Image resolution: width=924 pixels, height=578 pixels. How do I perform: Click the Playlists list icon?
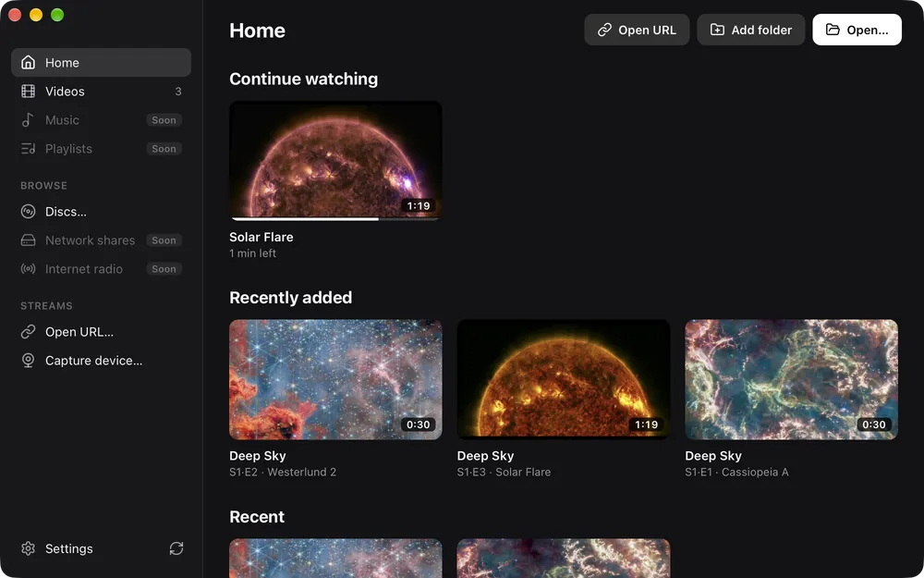coord(28,149)
